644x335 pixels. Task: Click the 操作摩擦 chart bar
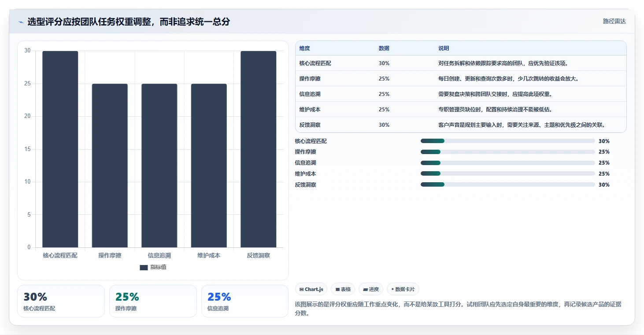tap(110, 166)
